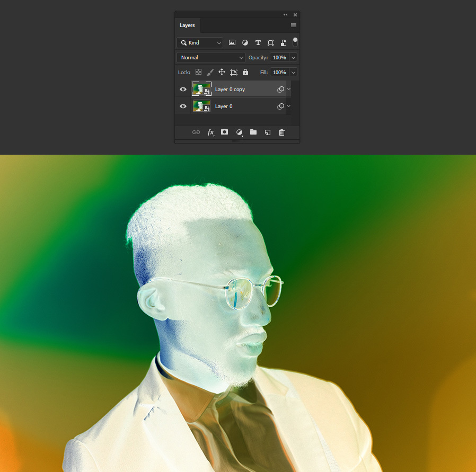Close the Layers panel
The height and width of the screenshot is (472, 476).
[295, 14]
